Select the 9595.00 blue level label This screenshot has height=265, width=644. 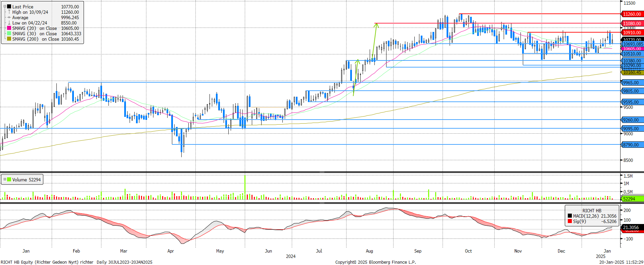pos(632,102)
